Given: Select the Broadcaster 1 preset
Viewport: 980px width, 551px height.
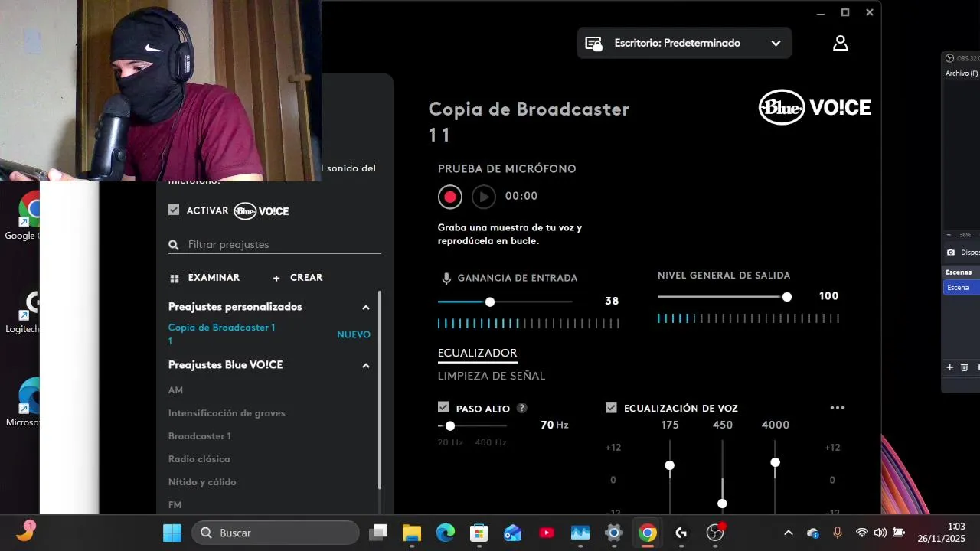Looking at the screenshot, I should pyautogui.click(x=200, y=436).
